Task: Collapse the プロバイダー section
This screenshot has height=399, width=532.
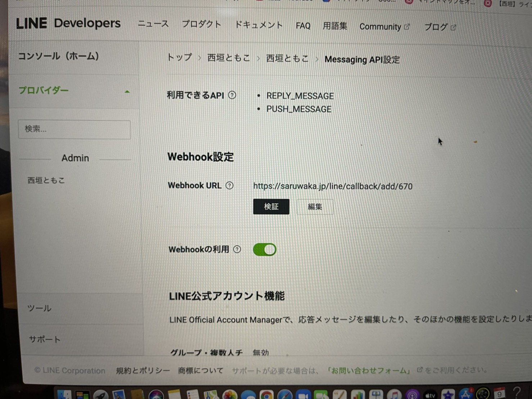Action: click(74, 90)
